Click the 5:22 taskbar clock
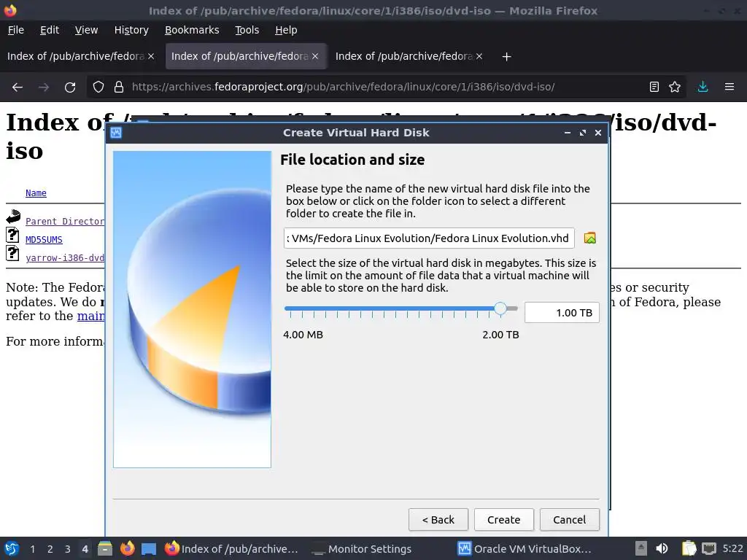Viewport: 747px width, 560px height. (x=732, y=549)
